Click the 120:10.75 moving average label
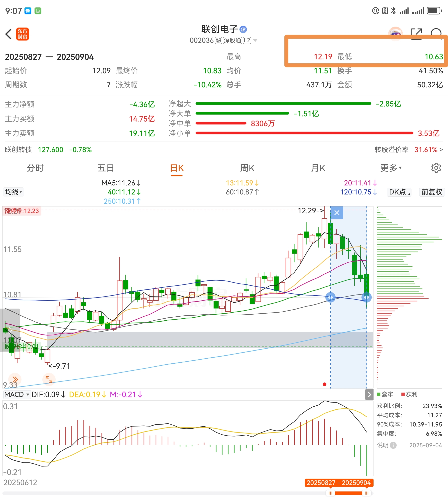Viewport: 448px width, 497px height. 358,192
